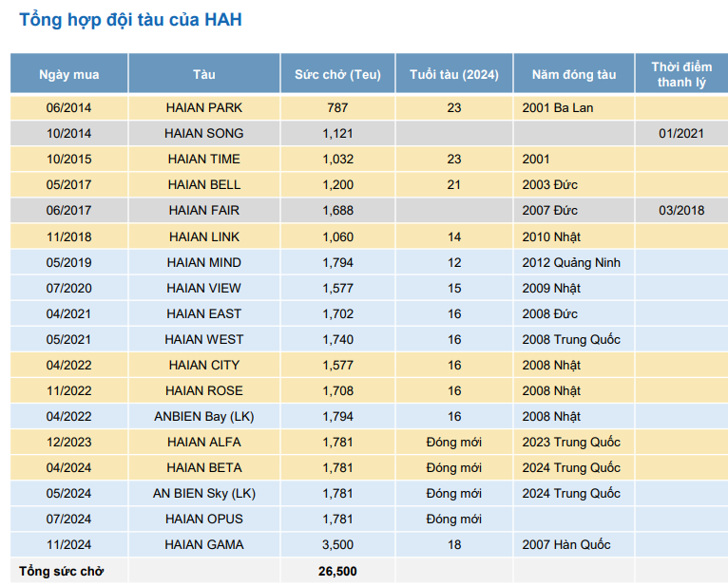Screen dimensions: 728x586
Task: Click the purchase date '12/2023'
Action: [x=68, y=442]
